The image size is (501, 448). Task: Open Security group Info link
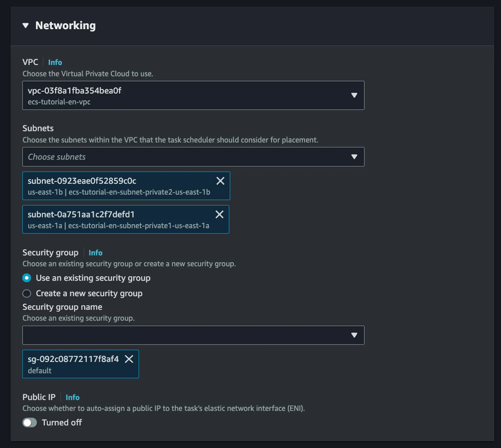pyautogui.click(x=95, y=253)
